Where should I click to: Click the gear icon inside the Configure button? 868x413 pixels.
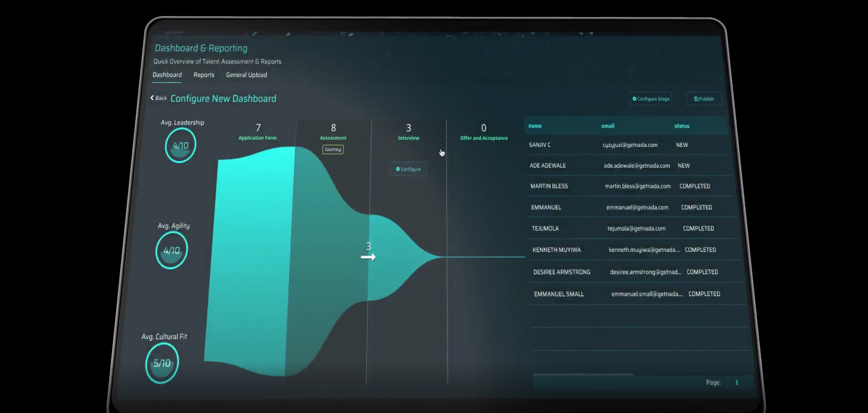(x=398, y=169)
